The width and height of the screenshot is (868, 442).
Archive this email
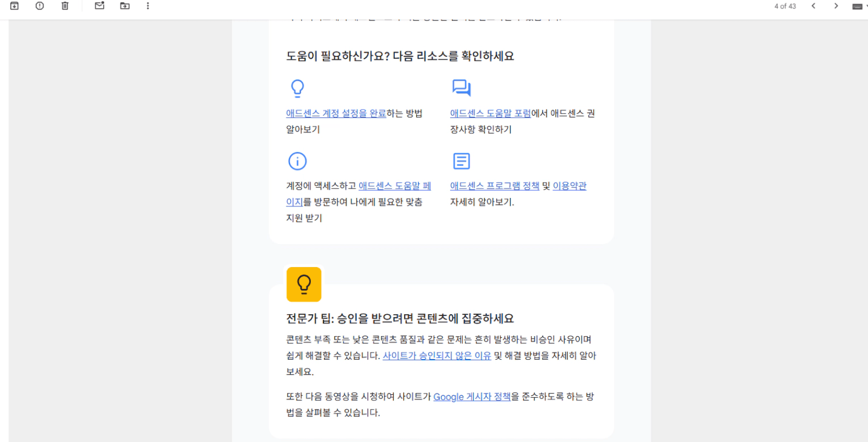tap(15, 6)
